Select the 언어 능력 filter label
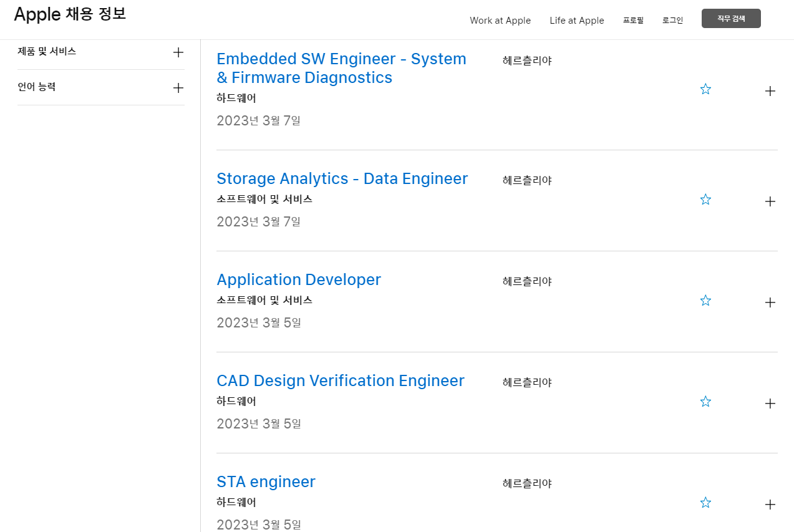The height and width of the screenshot is (532, 794). [x=37, y=87]
